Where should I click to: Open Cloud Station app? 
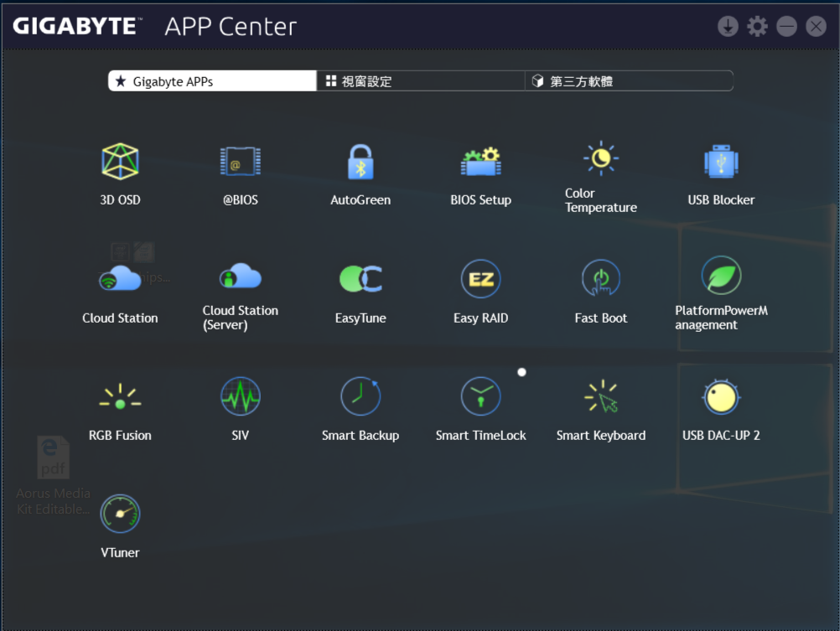click(x=120, y=278)
